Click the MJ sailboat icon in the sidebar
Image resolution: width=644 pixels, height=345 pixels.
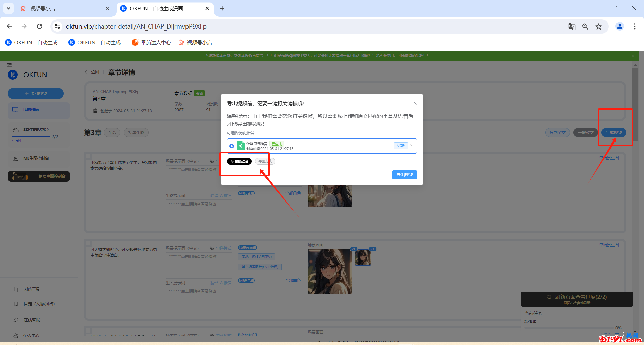click(x=16, y=159)
